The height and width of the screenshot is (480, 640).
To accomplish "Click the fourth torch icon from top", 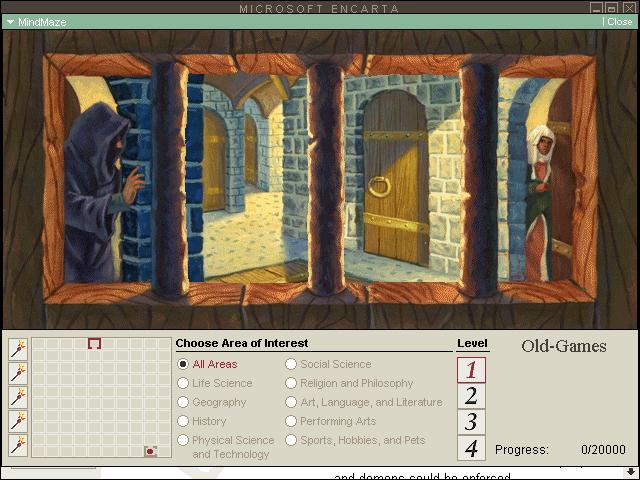I will [18, 421].
